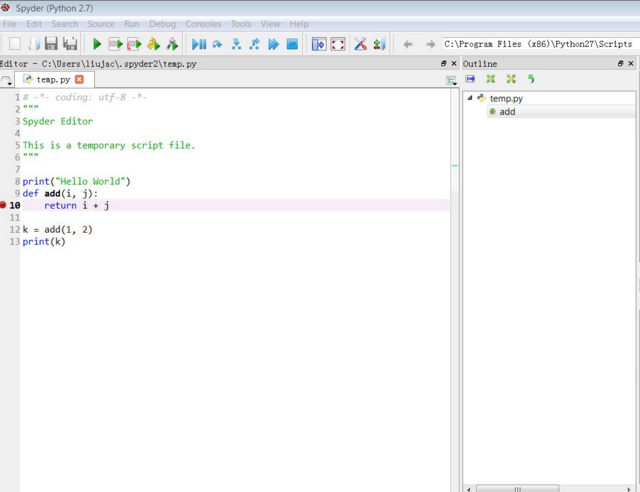Close the temp.py tab

pyautogui.click(x=79, y=79)
